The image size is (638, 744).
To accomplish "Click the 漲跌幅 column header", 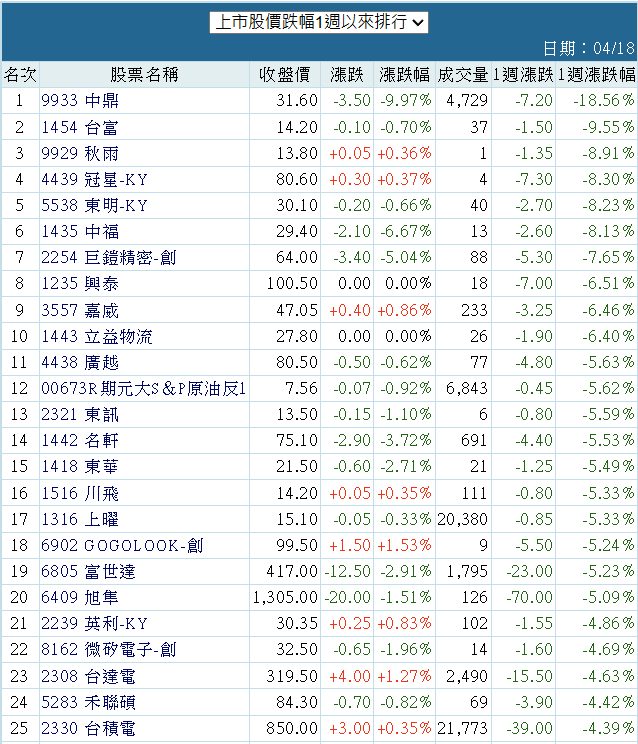I will (404, 74).
